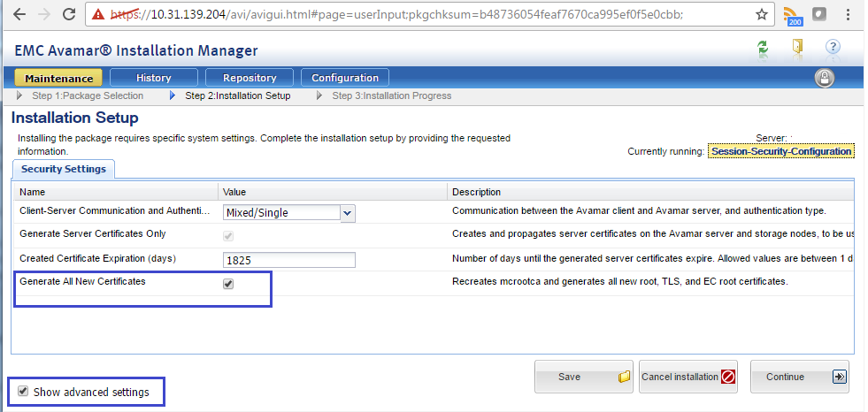Click the green refresh arrows icon

(763, 49)
